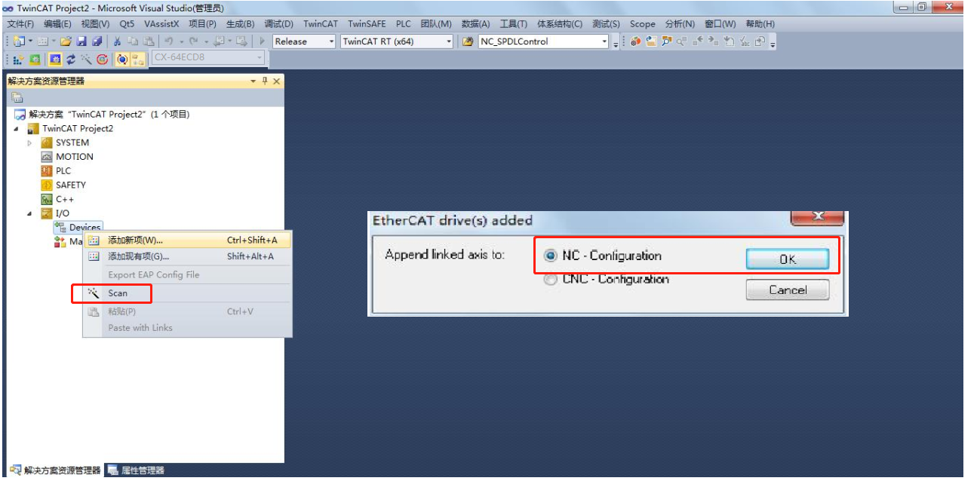The width and height of the screenshot is (980, 487).
Task: Click the highlighted TwinCAT Config Mode icon
Action: tap(55, 60)
